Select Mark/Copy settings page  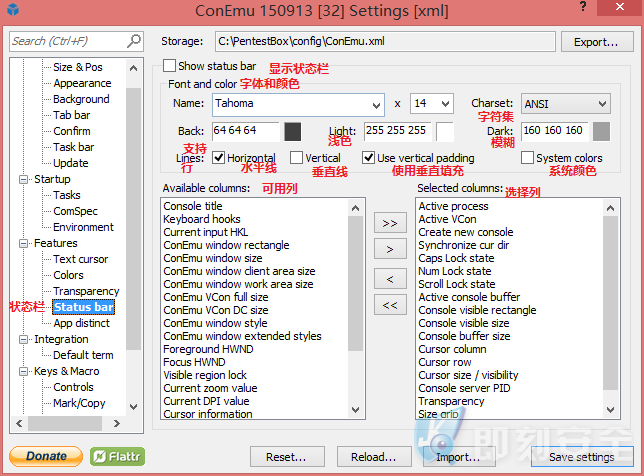[79, 403]
